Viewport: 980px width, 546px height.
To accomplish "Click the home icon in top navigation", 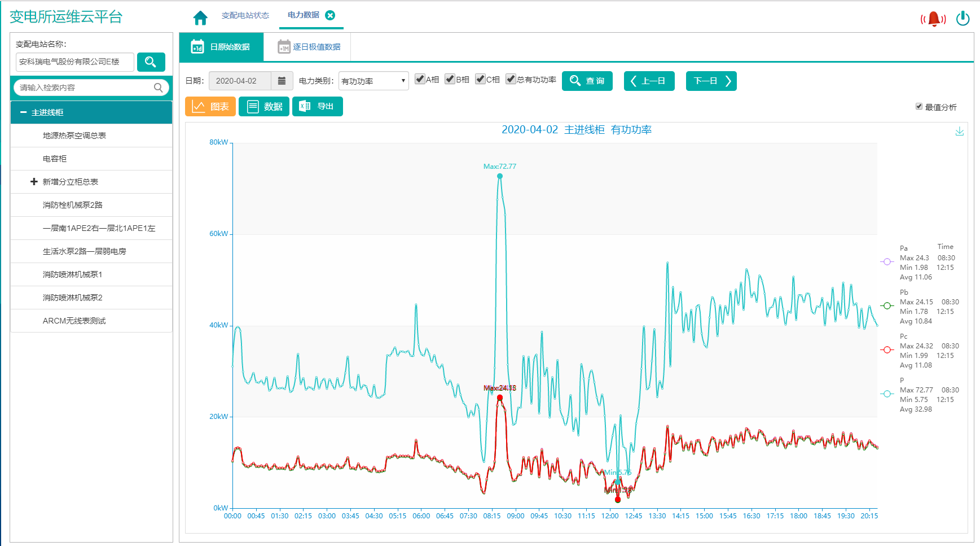I will 200,18.
